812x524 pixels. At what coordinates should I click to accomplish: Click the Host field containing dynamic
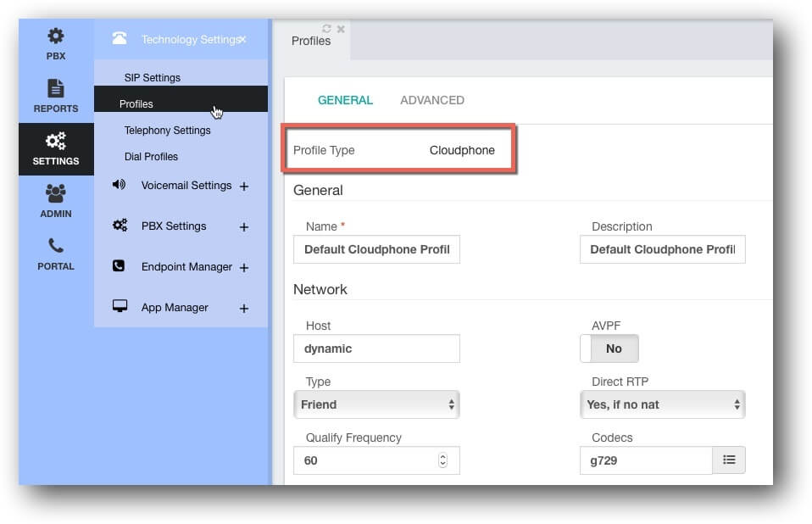(x=376, y=348)
